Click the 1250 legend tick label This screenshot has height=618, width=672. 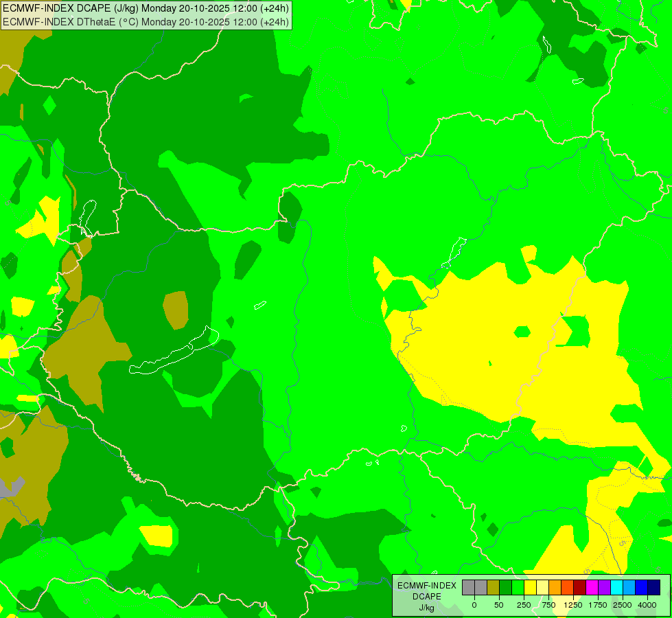573,605
